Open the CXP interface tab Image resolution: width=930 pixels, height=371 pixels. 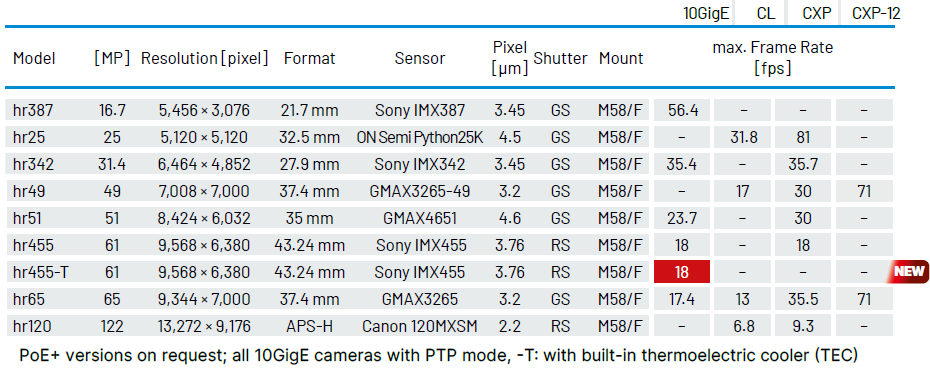[817, 13]
